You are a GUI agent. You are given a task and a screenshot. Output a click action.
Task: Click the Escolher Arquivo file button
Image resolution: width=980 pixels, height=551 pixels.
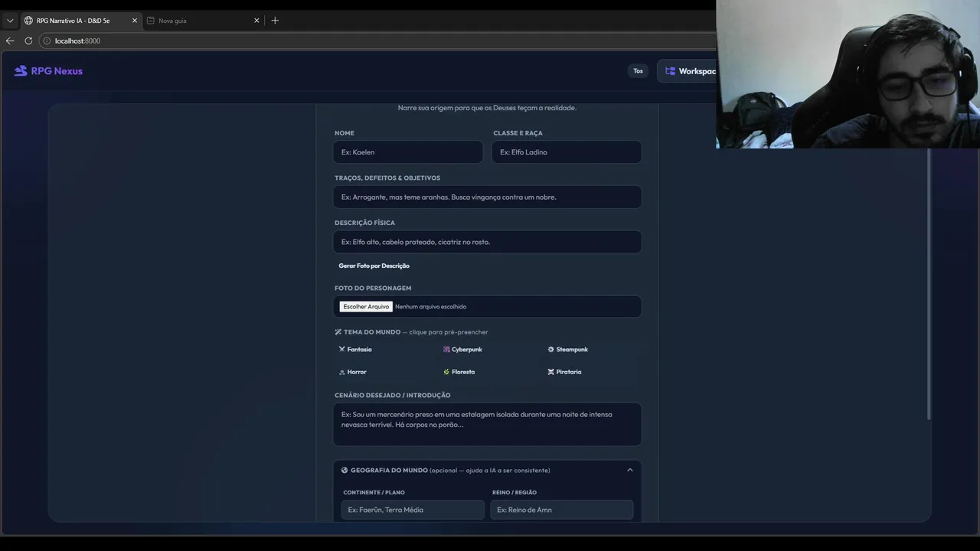pos(366,307)
